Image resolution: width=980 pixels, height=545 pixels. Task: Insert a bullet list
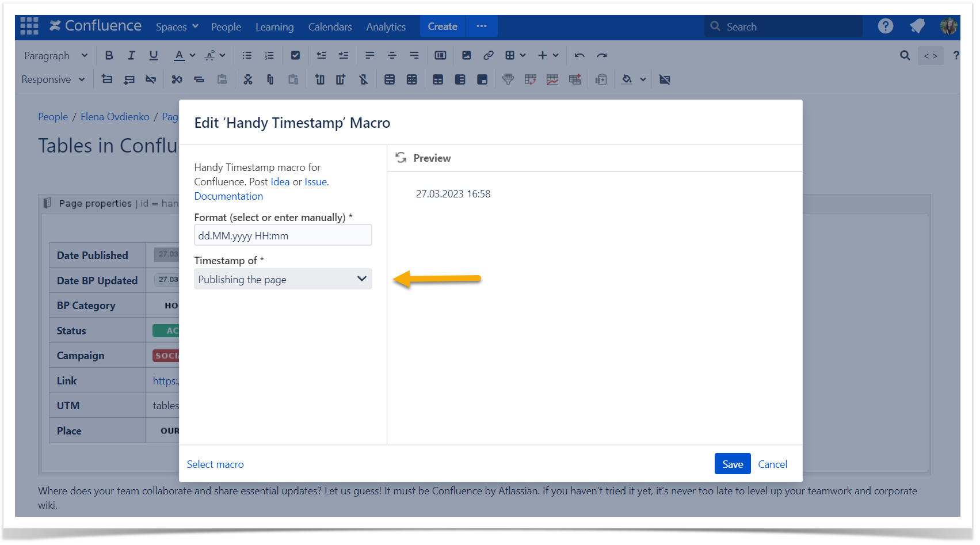coord(247,55)
